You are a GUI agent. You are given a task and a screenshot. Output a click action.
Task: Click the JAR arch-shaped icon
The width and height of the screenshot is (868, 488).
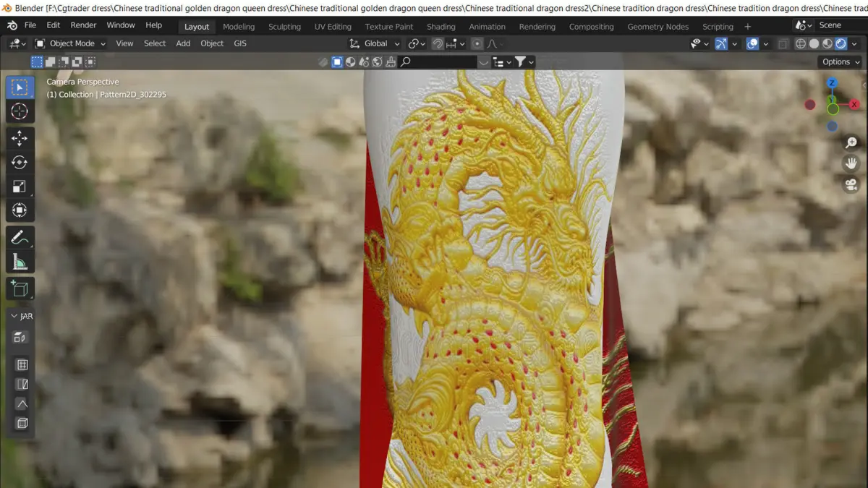coord(22,404)
